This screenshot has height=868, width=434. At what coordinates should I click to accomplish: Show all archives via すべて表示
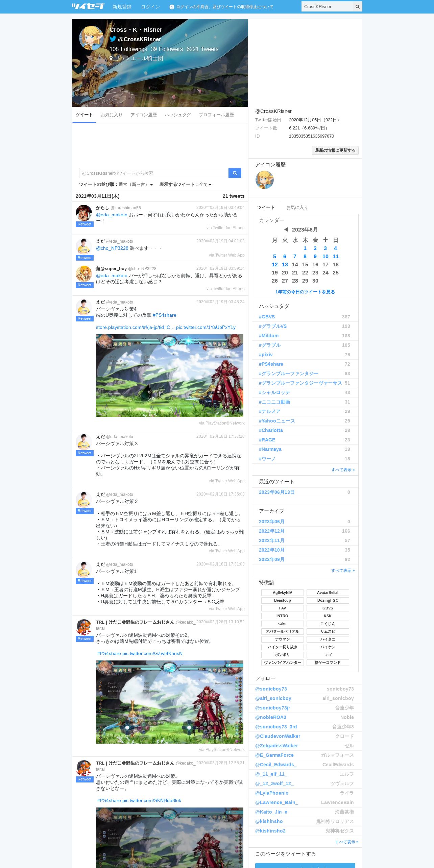(x=343, y=571)
